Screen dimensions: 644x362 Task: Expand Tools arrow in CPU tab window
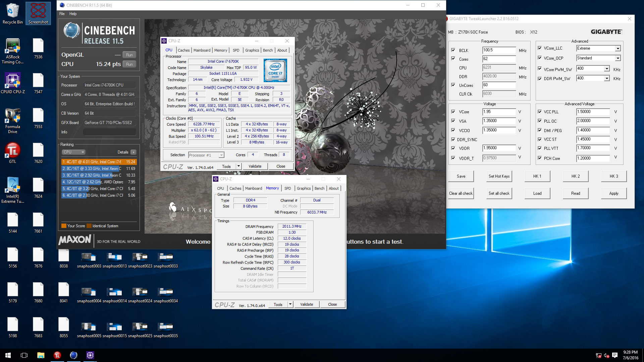tap(238, 166)
